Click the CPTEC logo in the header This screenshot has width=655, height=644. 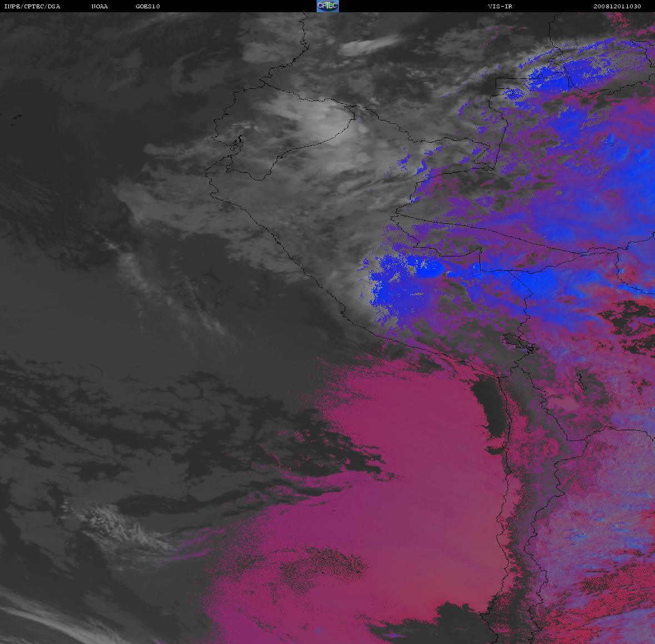pos(328,6)
